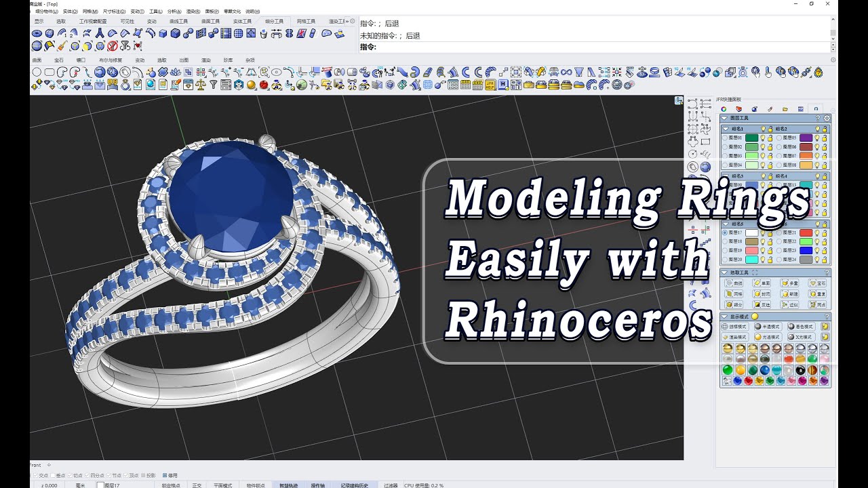Select the paintbrush icon in SubD toolbar
The height and width of the screenshot is (488, 868).
click(x=62, y=46)
